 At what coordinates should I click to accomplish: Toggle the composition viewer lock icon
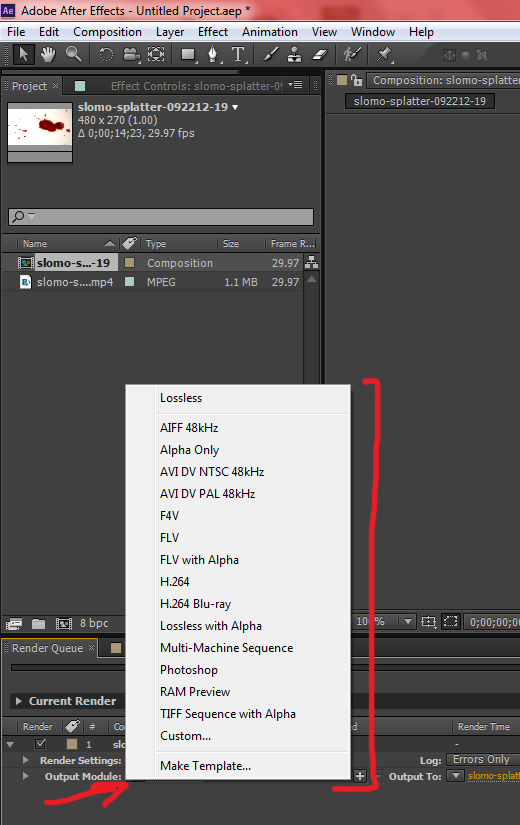[x=357, y=80]
